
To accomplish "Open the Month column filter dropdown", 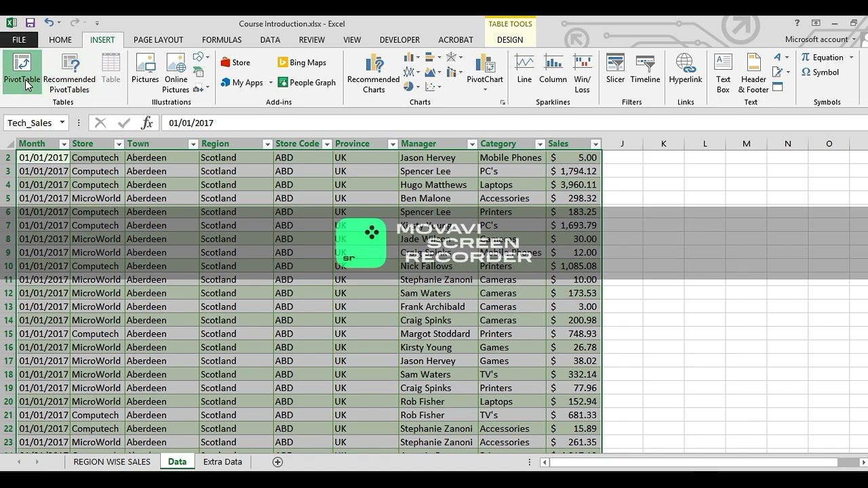I will (x=64, y=144).
